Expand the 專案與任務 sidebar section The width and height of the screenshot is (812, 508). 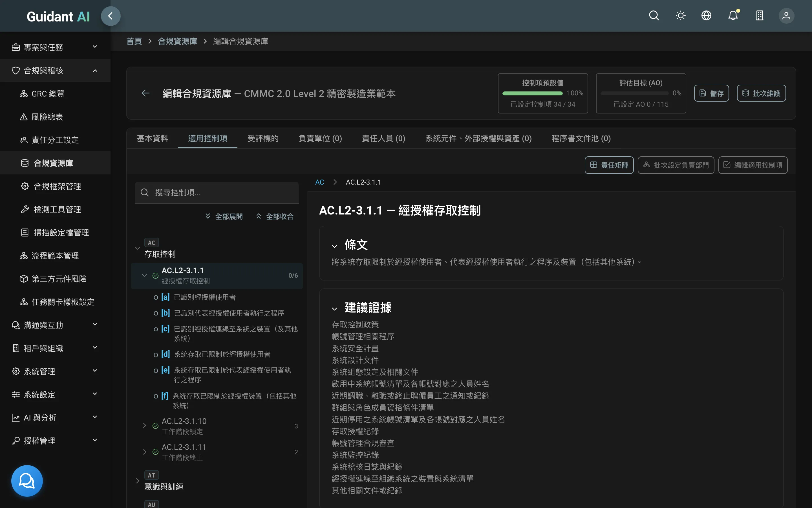55,47
